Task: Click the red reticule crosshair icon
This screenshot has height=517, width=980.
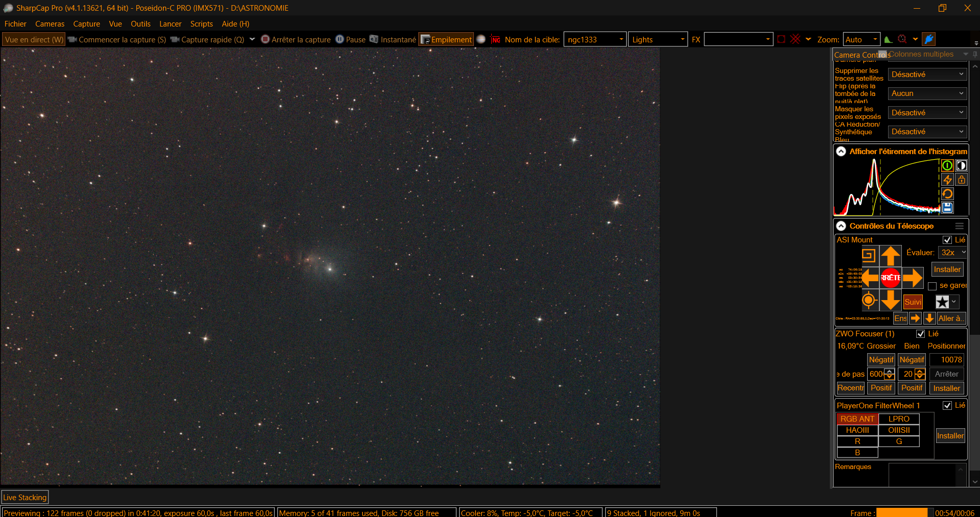Action: point(796,39)
